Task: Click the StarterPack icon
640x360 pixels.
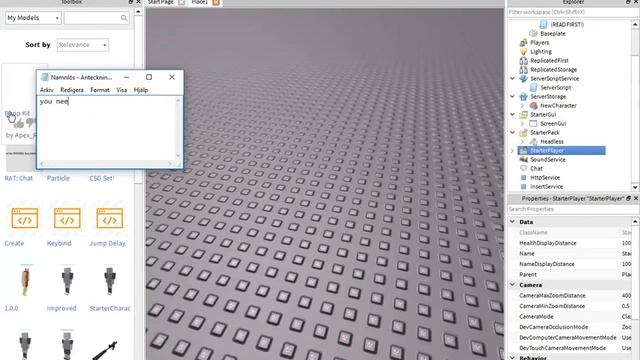Action: point(524,132)
